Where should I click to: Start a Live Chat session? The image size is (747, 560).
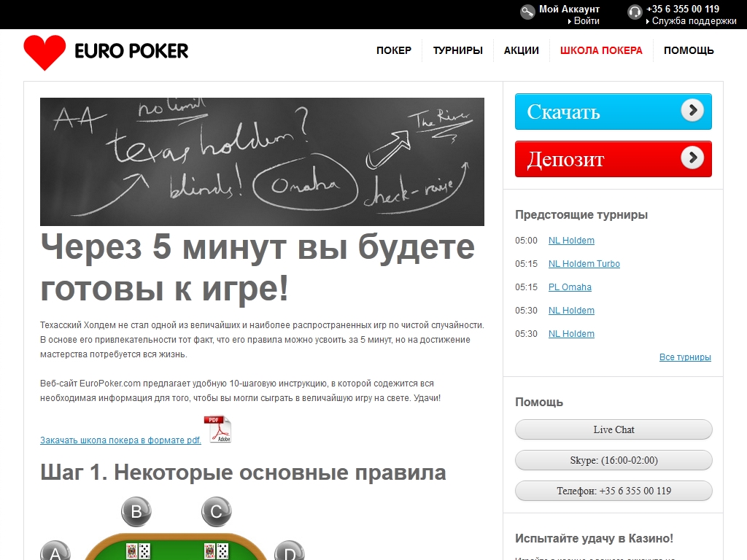(614, 429)
